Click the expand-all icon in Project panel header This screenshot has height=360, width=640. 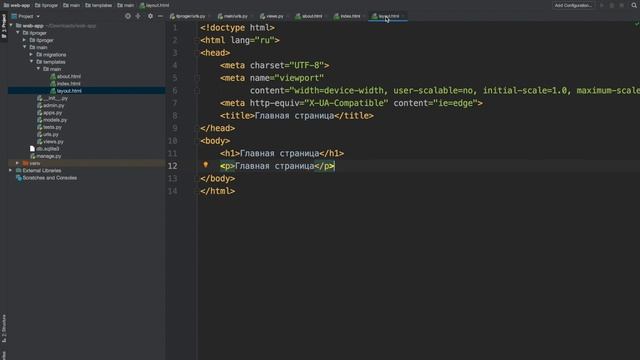pos(138,16)
